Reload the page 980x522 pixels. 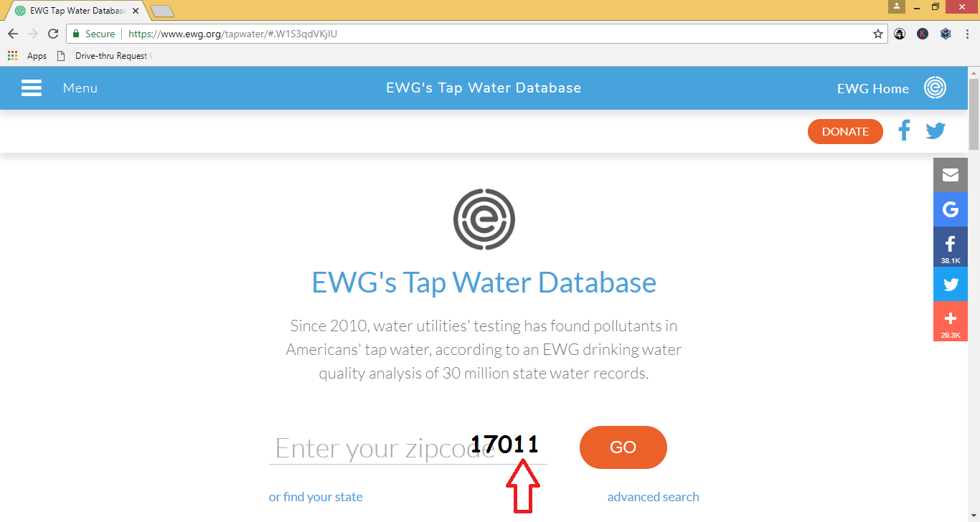coord(53,34)
